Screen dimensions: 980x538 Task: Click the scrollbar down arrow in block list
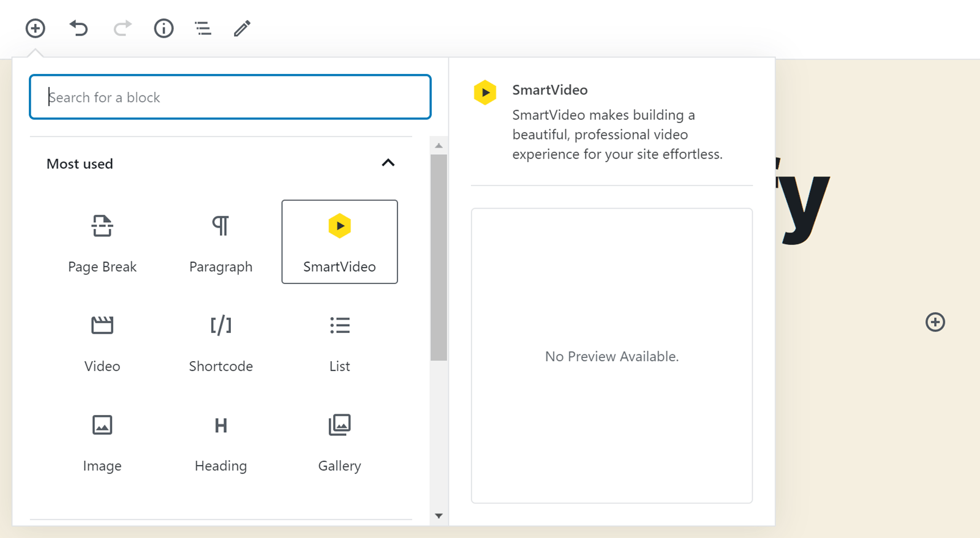point(439,516)
